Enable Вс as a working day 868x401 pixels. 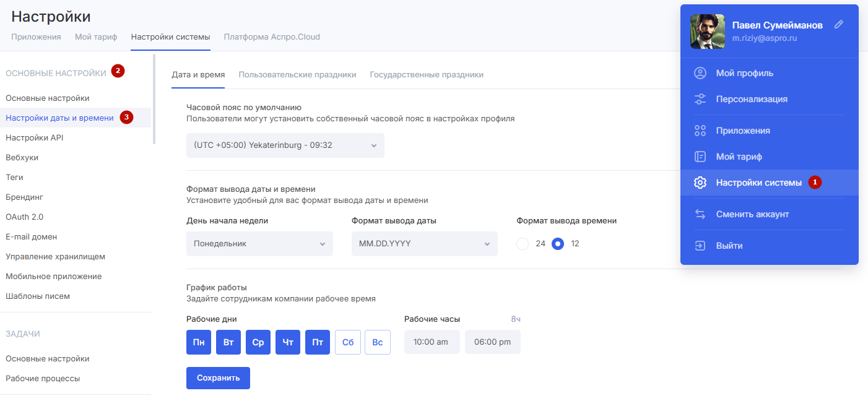coord(378,342)
